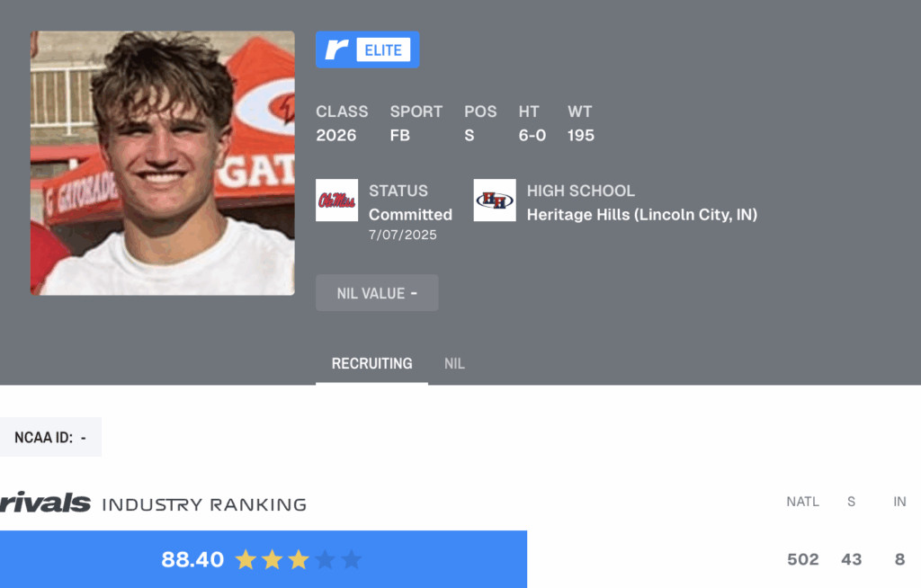This screenshot has width=921, height=588.
Task: Open the Heritage Hills (Lincoln City, IN) link
Action: tap(641, 215)
